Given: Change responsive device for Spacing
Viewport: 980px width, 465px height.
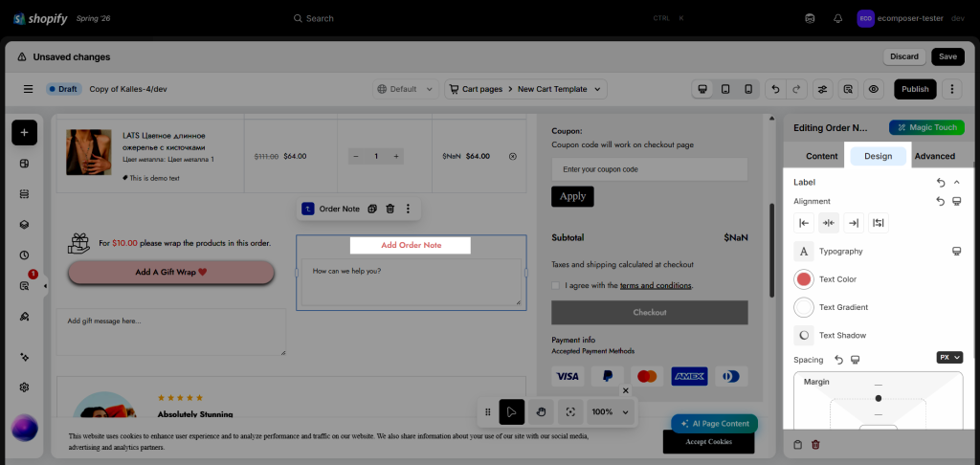Looking at the screenshot, I should coord(856,360).
